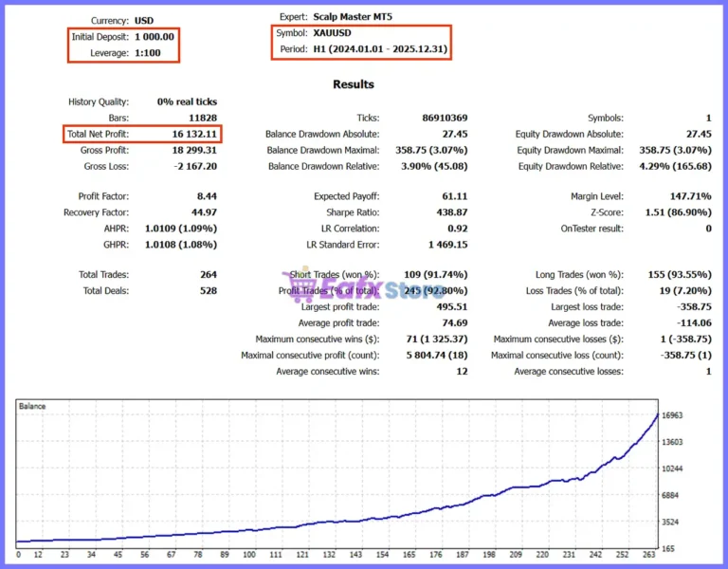
Task: Click the Symbols value 1
Action: tap(708, 118)
